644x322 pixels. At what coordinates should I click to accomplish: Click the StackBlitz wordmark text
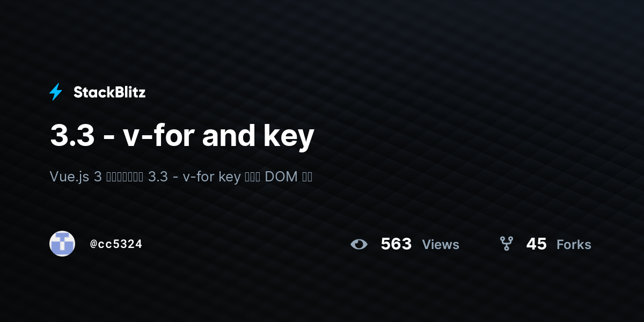pyautogui.click(x=109, y=92)
